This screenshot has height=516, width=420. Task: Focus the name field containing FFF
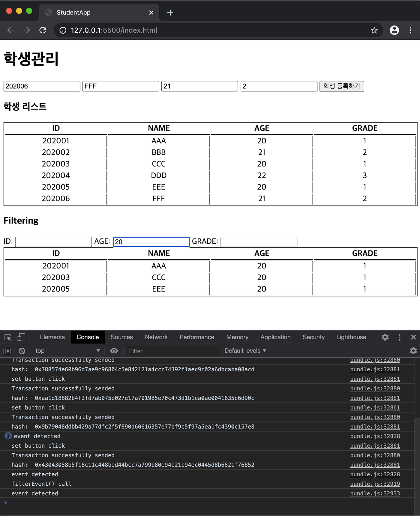pos(121,86)
